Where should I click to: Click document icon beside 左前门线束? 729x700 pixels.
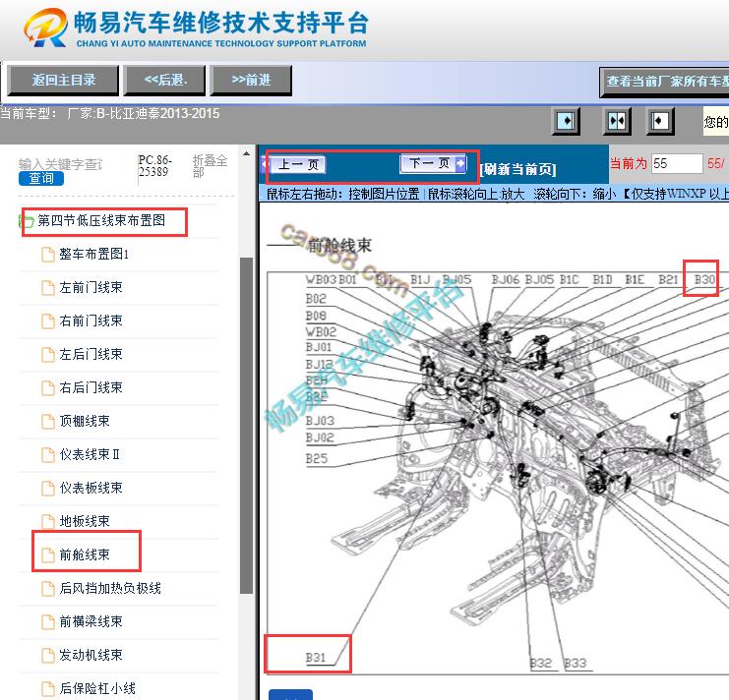[48, 288]
